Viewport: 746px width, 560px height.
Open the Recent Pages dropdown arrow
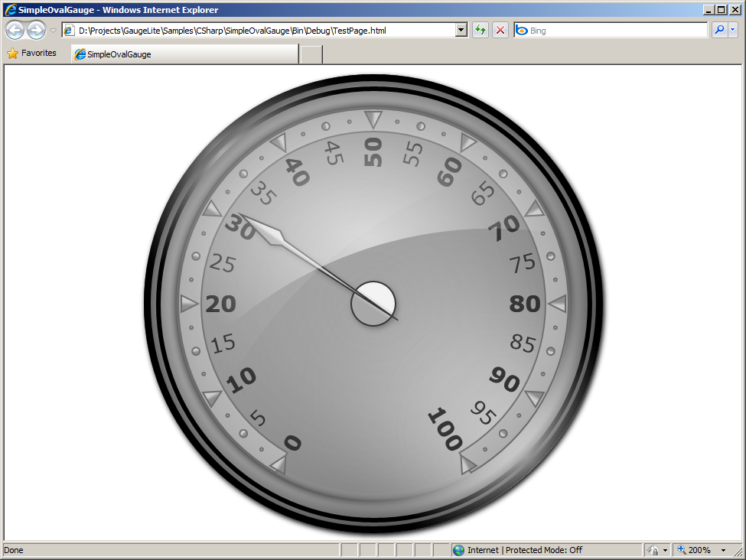click(x=53, y=31)
